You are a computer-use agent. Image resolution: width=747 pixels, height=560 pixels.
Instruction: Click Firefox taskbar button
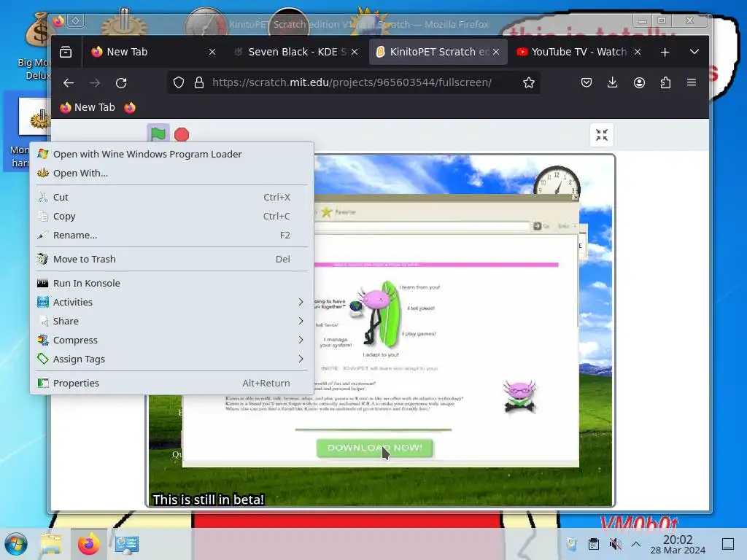(88, 544)
